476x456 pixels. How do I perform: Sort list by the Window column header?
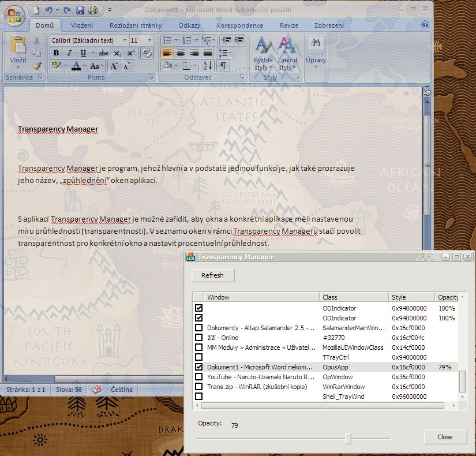click(262, 297)
